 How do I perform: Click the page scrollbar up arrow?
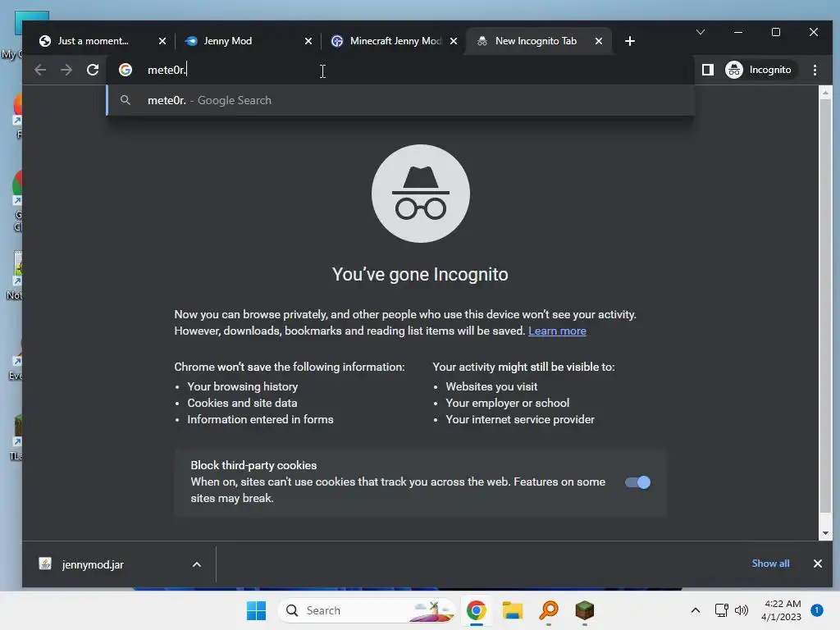(825, 93)
